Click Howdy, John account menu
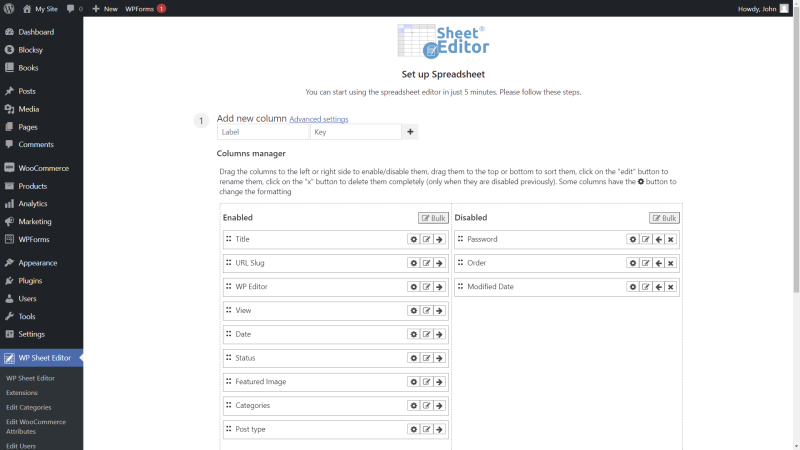Screen dimensions: 800x450 tap(763, 9)
